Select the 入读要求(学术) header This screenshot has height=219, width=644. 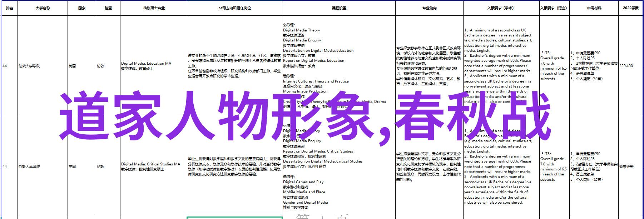(501, 8)
